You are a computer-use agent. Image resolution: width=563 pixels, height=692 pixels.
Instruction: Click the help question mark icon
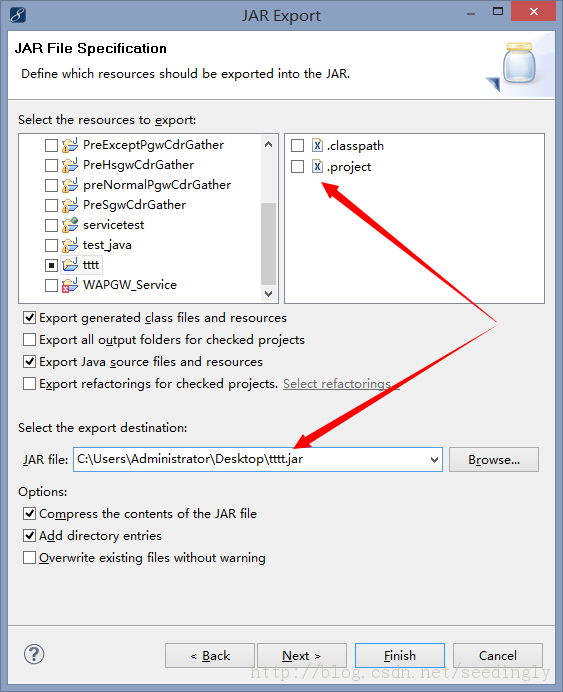tap(34, 654)
